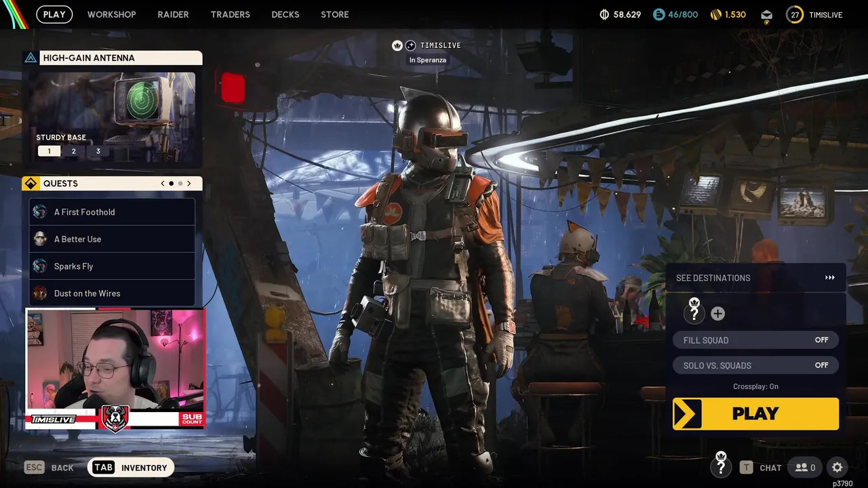Go to previous quests page arrow
Screen dimensions: 868x488
click(x=163, y=184)
